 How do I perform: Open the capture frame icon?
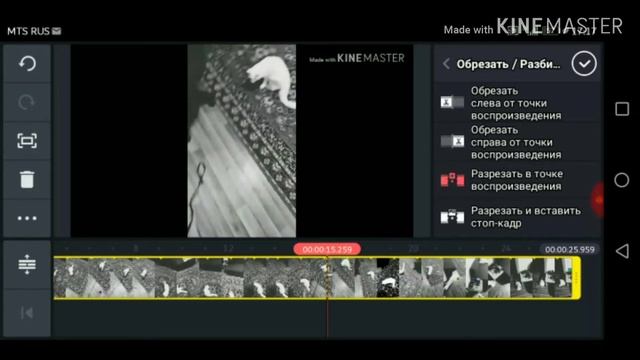[27, 141]
